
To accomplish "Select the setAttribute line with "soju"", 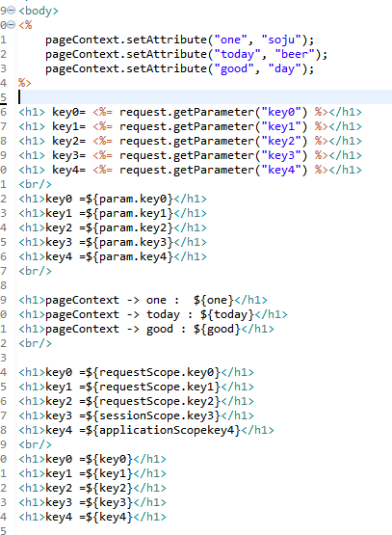I will point(180,40).
